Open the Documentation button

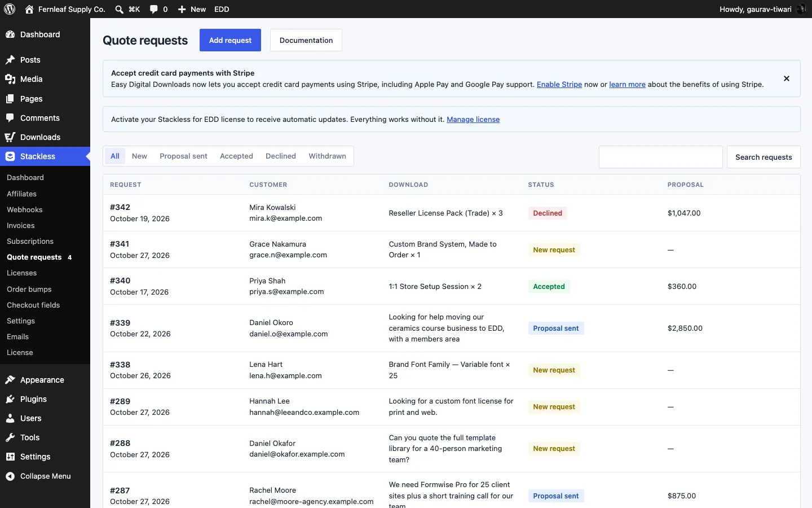pos(306,40)
